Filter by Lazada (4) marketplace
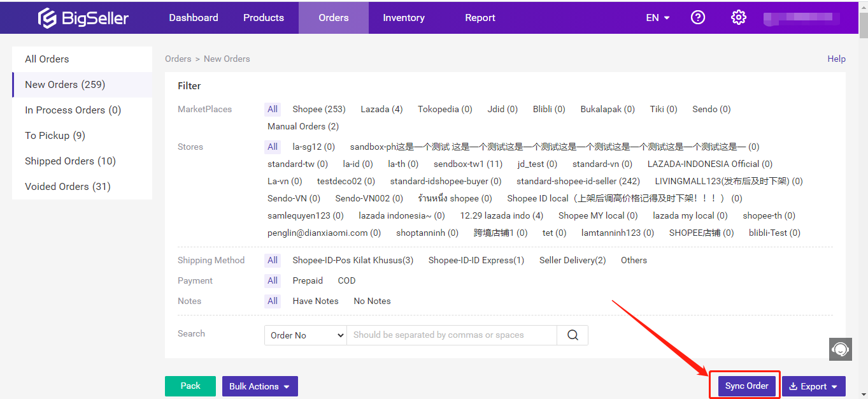Image resolution: width=868 pixels, height=399 pixels. pos(381,110)
